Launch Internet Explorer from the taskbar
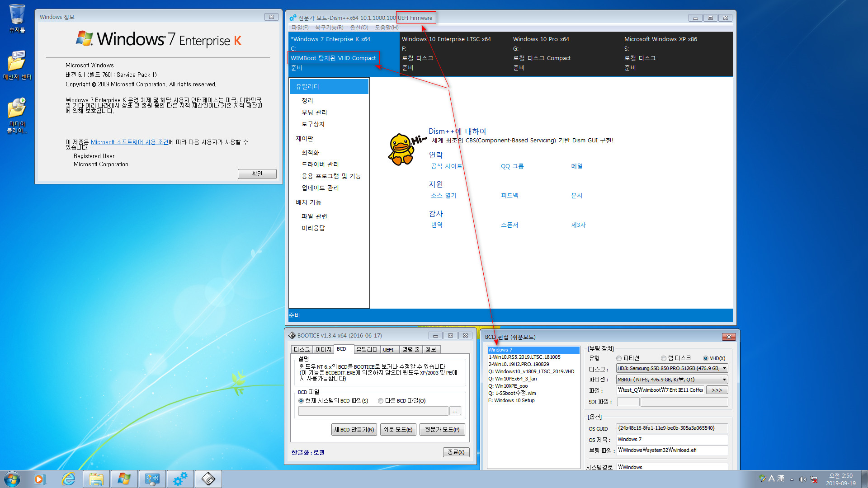 (x=68, y=479)
